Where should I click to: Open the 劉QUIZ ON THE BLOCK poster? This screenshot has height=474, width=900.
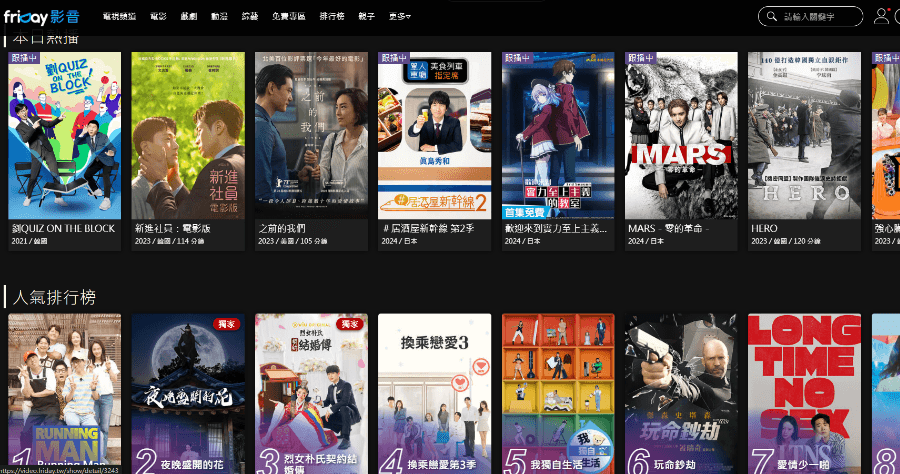tap(65, 135)
